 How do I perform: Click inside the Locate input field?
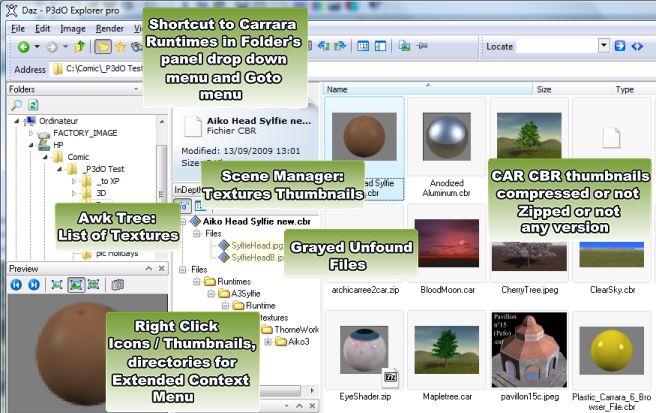pos(557,46)
